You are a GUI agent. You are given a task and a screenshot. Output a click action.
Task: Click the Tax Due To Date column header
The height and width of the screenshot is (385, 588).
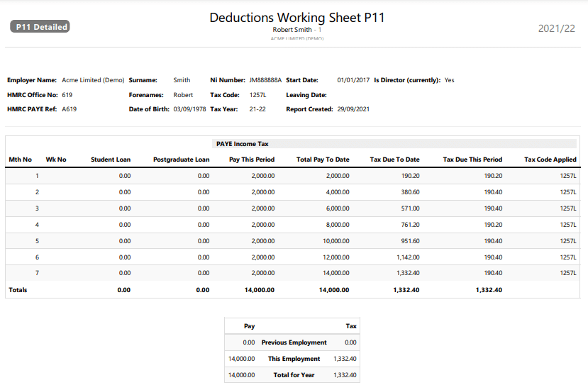(394, 160)
